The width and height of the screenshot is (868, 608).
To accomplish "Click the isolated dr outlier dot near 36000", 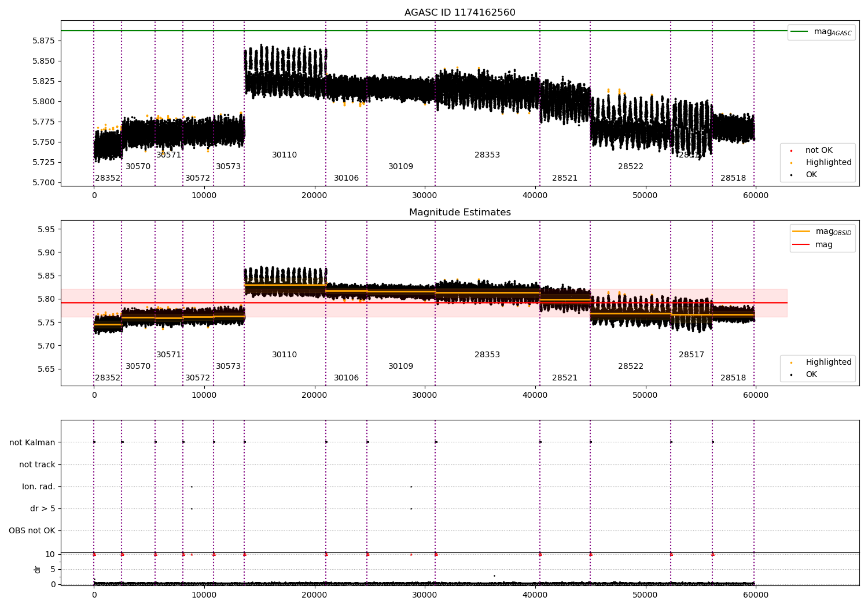I will click(x=494, y=576).
